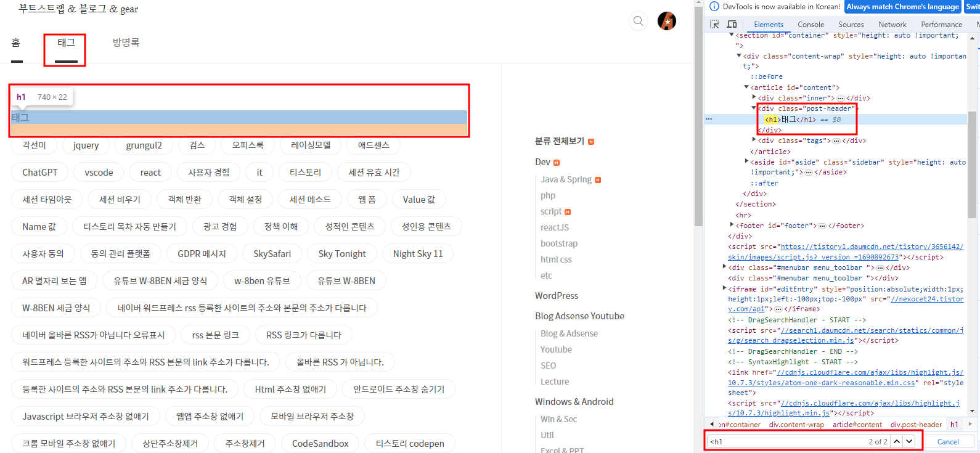Select the highlighted h1 태그 element line
980x453 pixels.
pos(836,120)
